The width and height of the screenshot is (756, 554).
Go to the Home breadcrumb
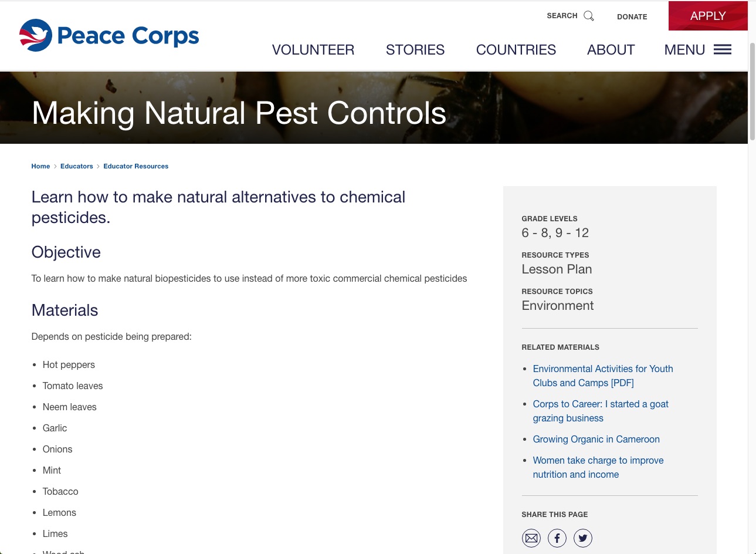tap(40, 166)
